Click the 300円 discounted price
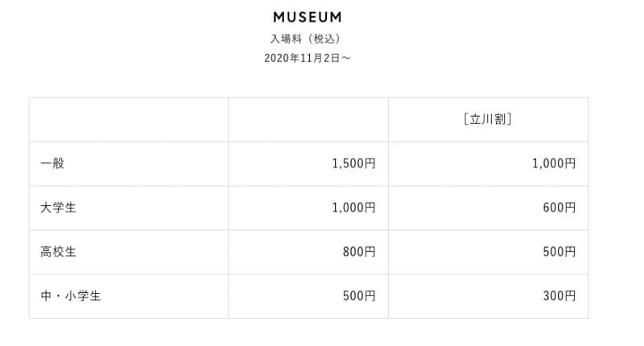Image resolution: width=644 pixels, height=346 pixels. 559,296
